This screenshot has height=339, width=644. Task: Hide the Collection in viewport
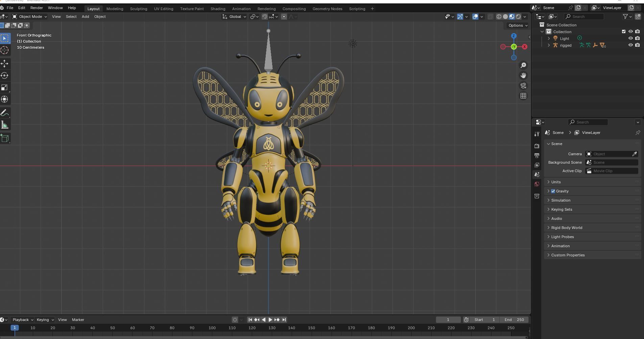click(x=630, y=31)
